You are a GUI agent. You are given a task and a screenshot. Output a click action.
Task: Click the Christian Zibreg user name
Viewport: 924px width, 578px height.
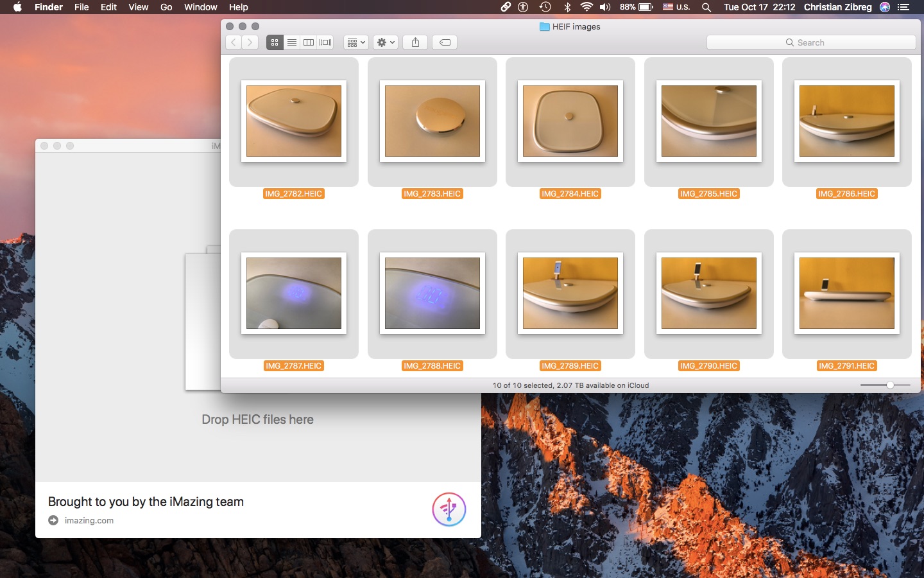837,7
